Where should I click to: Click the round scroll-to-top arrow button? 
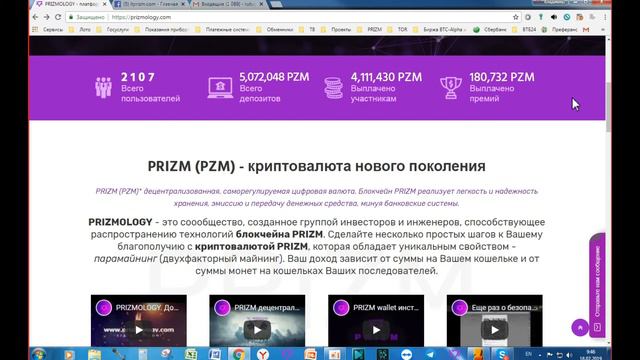pos(580,328)
